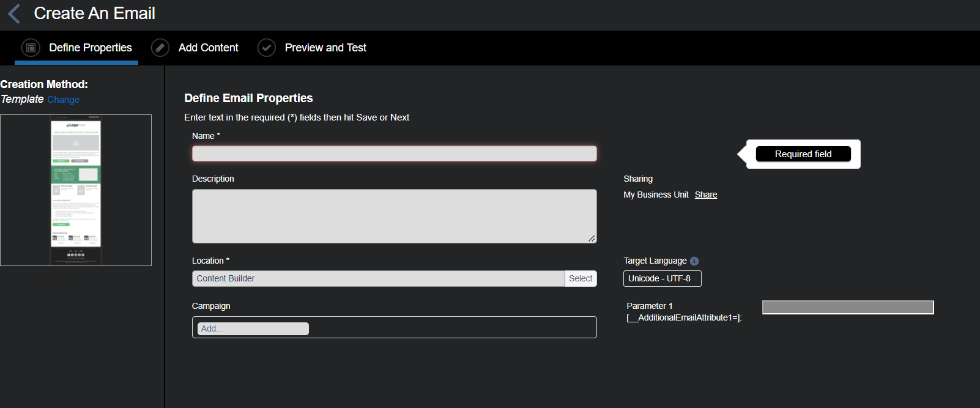Click the back arrow beside Create An Email
The height and width of the screenshot is (408, 980).
[x=14, y=13]
